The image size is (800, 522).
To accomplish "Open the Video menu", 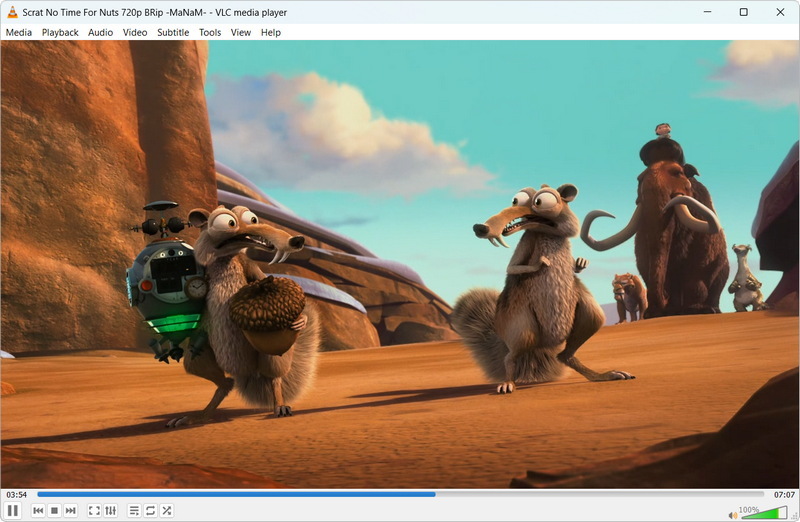I will click(x=135, y=32).
